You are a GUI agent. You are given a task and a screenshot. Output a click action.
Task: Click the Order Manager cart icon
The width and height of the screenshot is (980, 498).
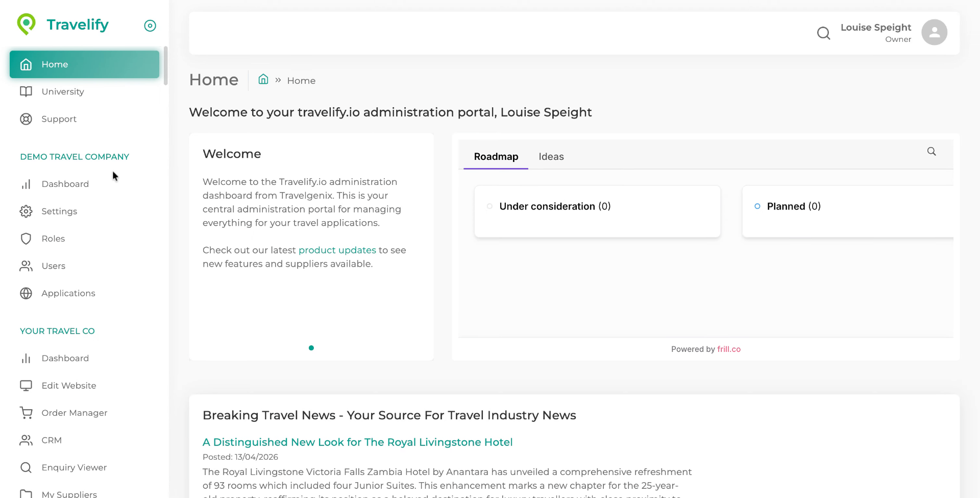pos(26,413)
